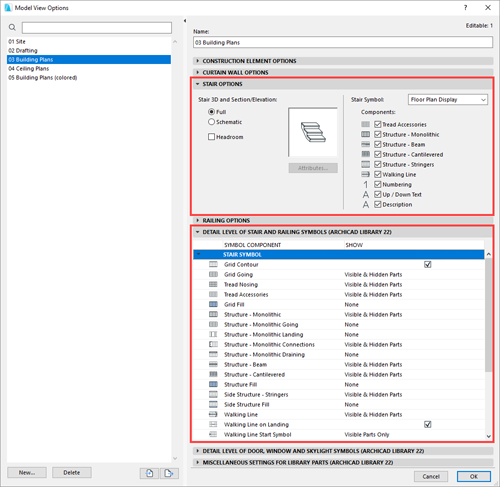Click the search magnifier icon
This screenshot has width=500, height=487.
tap(12, 27)
